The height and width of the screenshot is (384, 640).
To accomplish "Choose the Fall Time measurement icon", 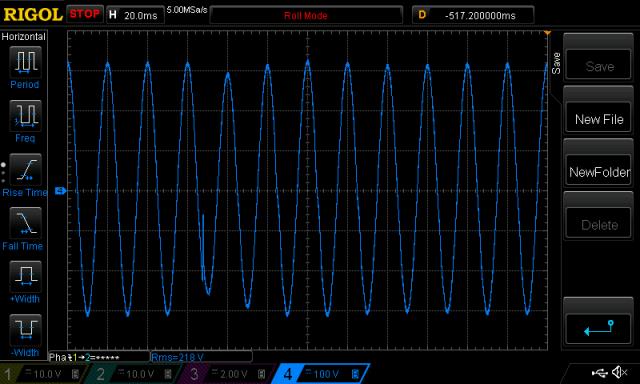I will pos(25,222).
